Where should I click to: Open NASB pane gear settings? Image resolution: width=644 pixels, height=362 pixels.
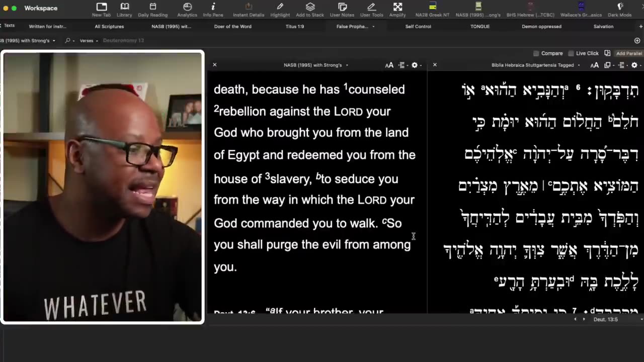[x=416, y=65]
